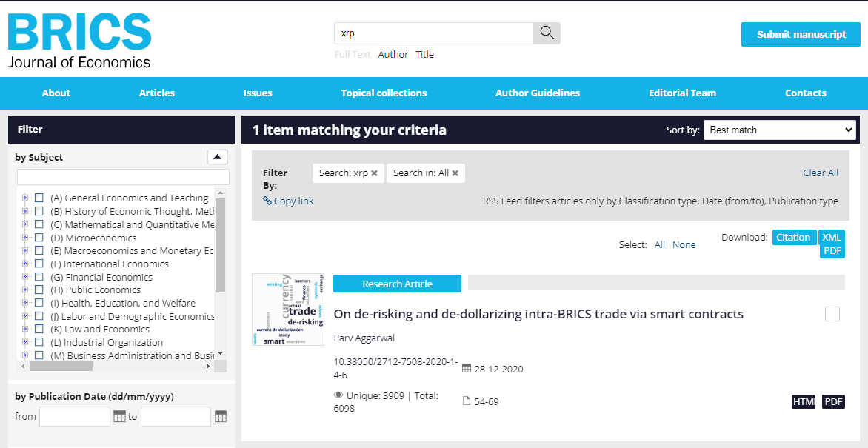This screenshot has width=868, height=448.
Task: Click the article date calendar icon
Action: pyautogui.click(x=466, y=368)
